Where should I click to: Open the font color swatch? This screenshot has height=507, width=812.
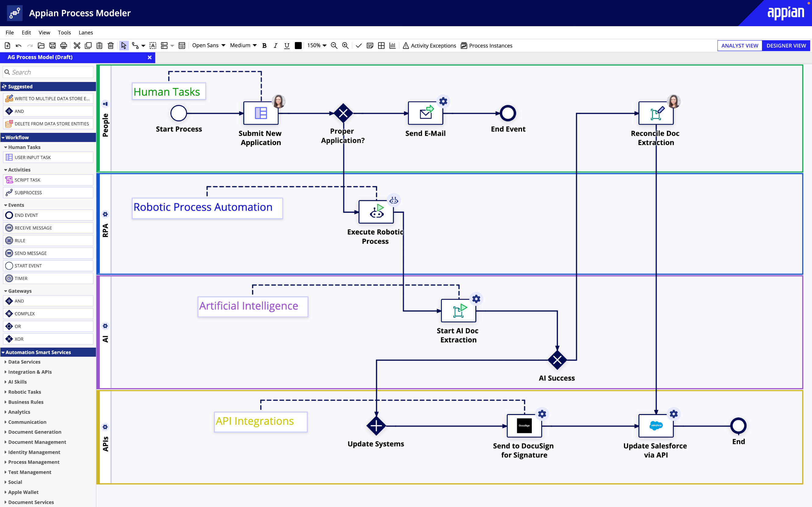pyautogui.click(x=298, y=45)
